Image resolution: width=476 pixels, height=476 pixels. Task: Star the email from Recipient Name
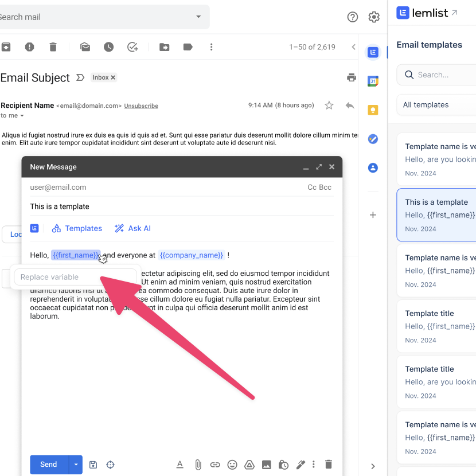click(328, 105)
